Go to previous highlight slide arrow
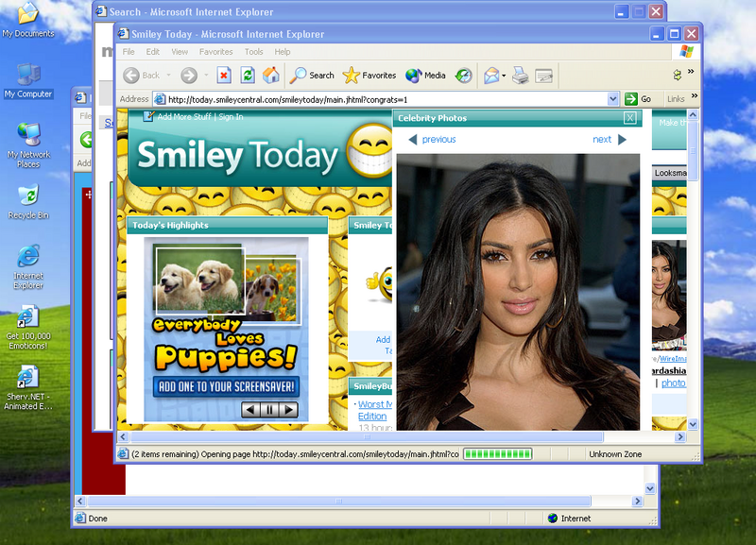The width and height of the screenshot is (756, 545). [250, 410]
